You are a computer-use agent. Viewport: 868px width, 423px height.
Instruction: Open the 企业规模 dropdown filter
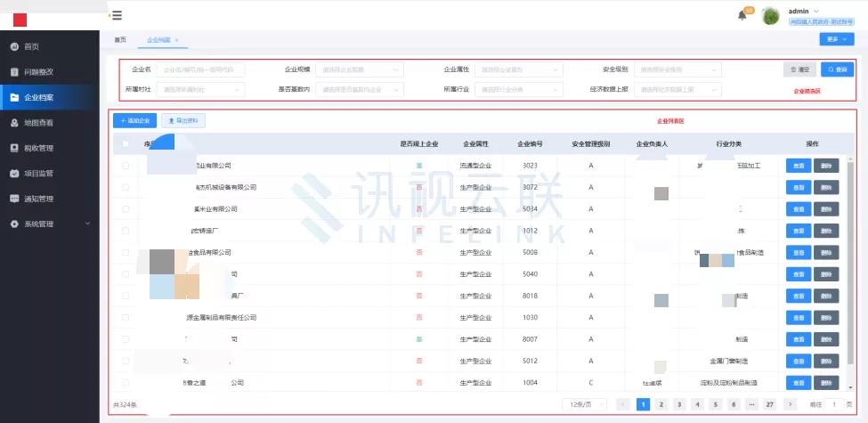click(x=360, y=69)
